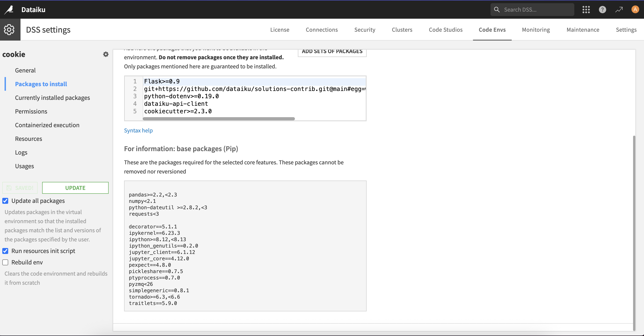The image size is (644, 336).
Task: Click the Dataiku product name
Action: point(33,10)
